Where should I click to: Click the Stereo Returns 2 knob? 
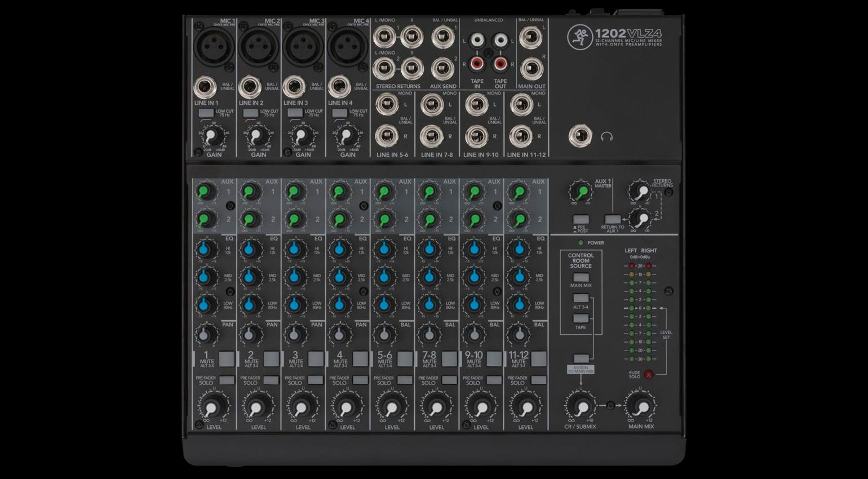click(x=640, y=219)
